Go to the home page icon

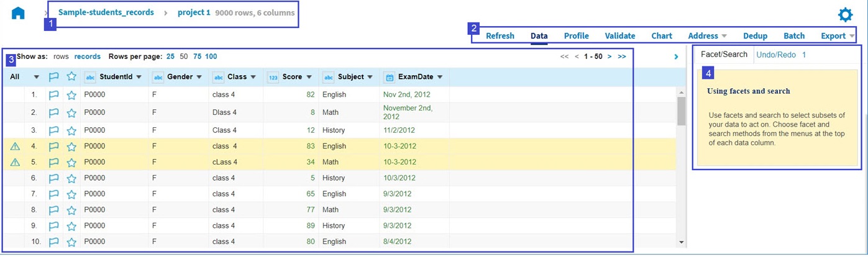(x=18, y=13)
